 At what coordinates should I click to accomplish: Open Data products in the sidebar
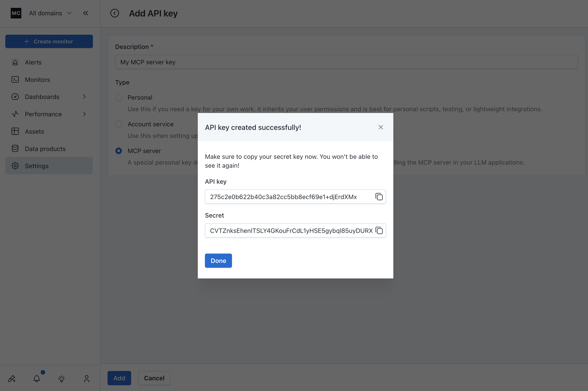[x=45, y=149]
